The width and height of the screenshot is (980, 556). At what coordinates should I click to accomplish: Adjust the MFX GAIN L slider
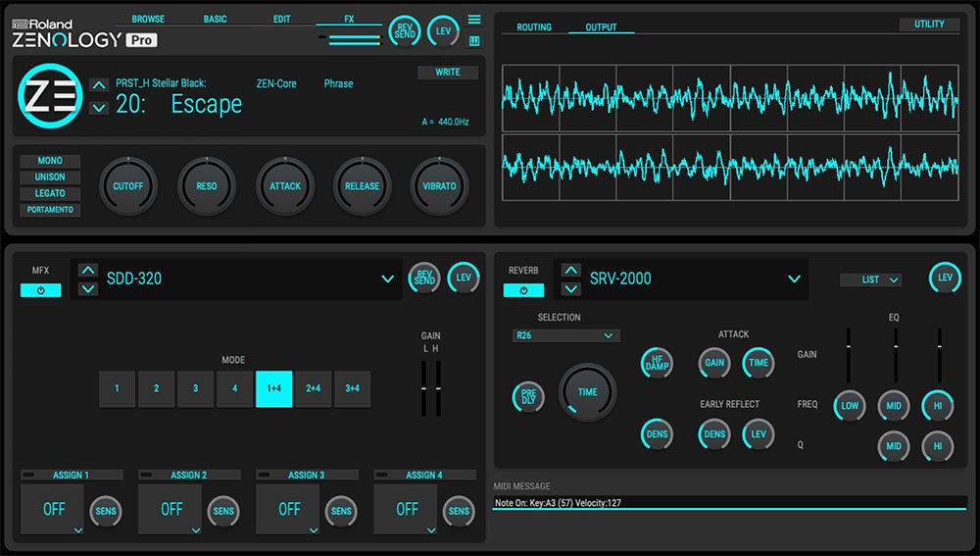click(423, 388)
